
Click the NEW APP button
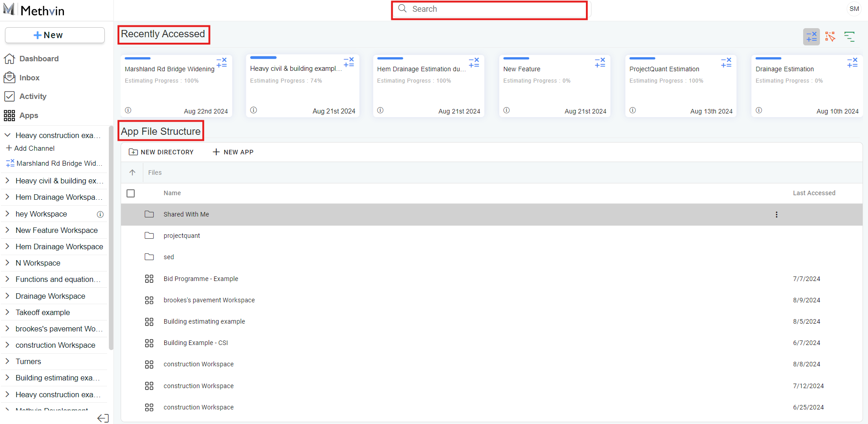233,152
